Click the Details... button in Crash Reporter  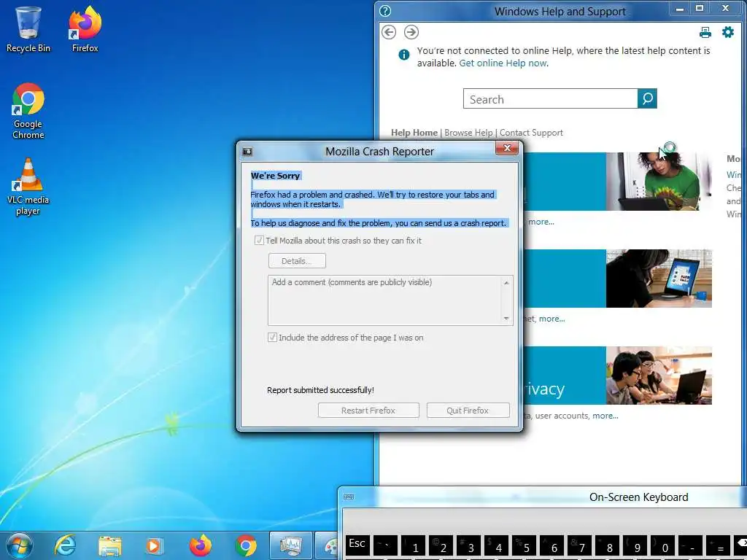click(297, 261)
